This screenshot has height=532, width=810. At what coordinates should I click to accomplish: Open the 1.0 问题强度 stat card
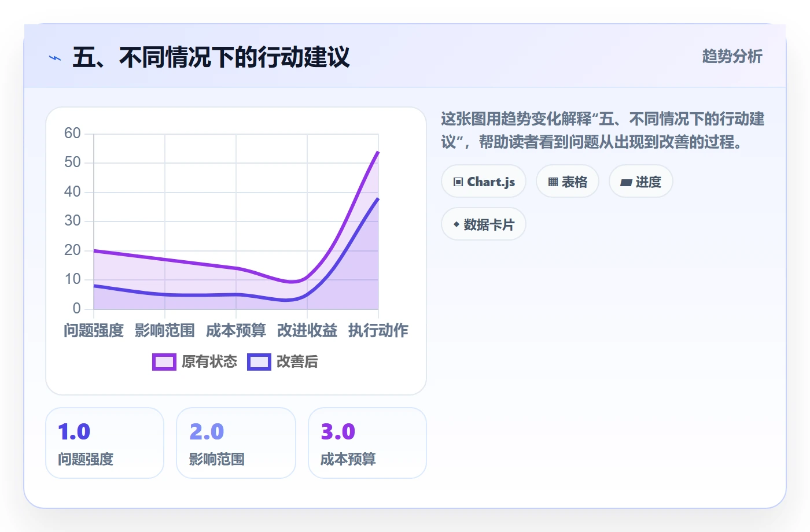pyautogui.click(x=105, y=443)
